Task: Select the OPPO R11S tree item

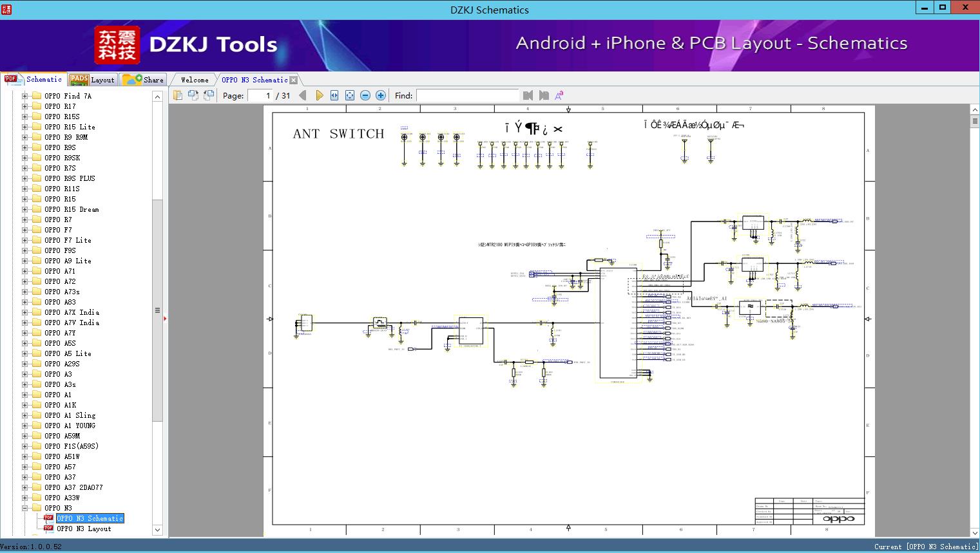Action: pos(62,189)
